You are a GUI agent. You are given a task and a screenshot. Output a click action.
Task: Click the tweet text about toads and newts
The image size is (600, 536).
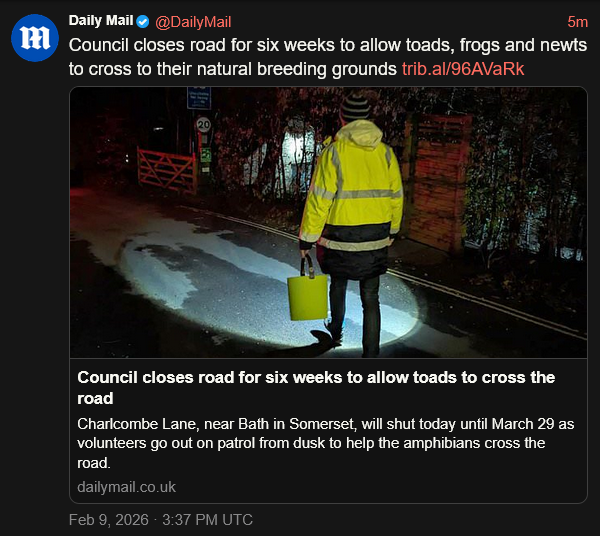click(x=328, y=57)
